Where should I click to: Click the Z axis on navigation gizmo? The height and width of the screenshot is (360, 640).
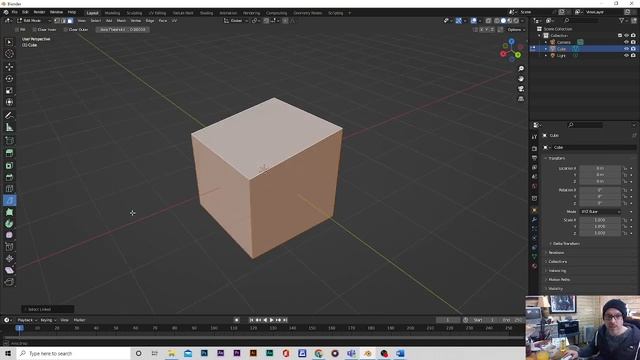pos(511,41)
